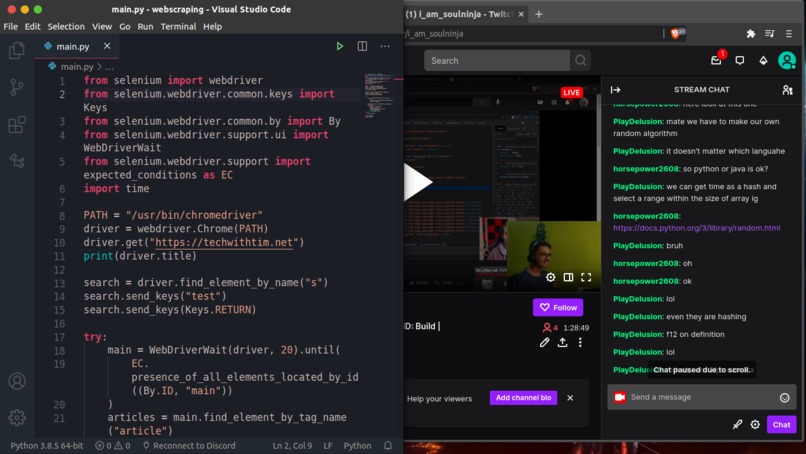Open the notifications bell in status bar
This screenshot has width=806, height=454.
(x=388, y=446)
